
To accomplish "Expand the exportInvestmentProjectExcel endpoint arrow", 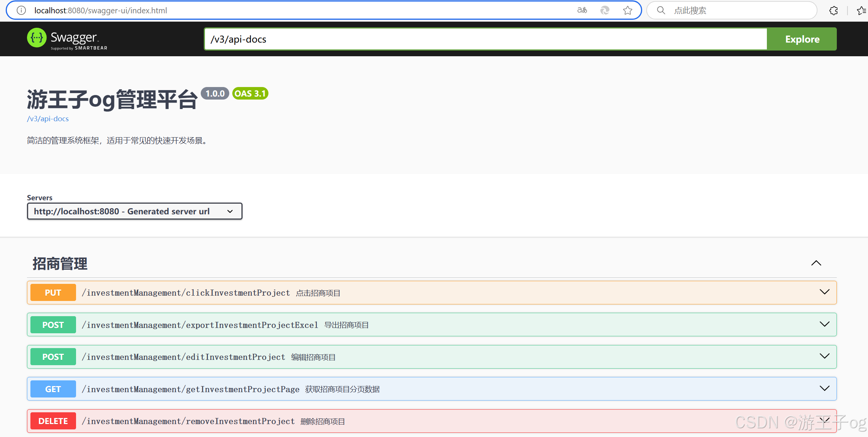I will [x=824, y=325].
